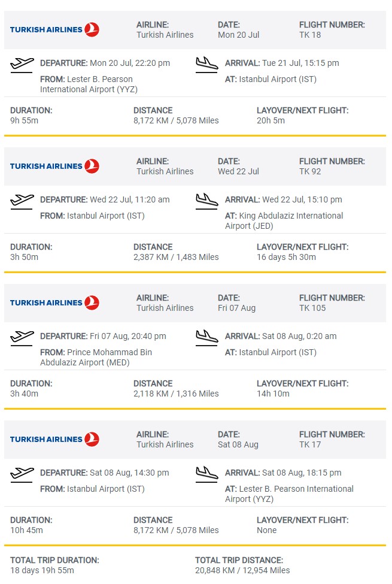
Task: Click the 2,118 KM / 1,316 Miles distance
Action: coord(176,394)
